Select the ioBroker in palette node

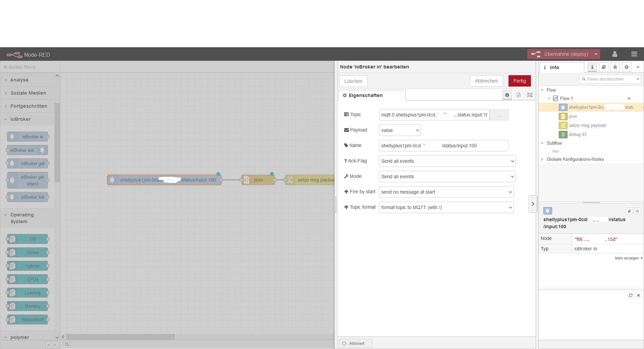click(28, 137)
